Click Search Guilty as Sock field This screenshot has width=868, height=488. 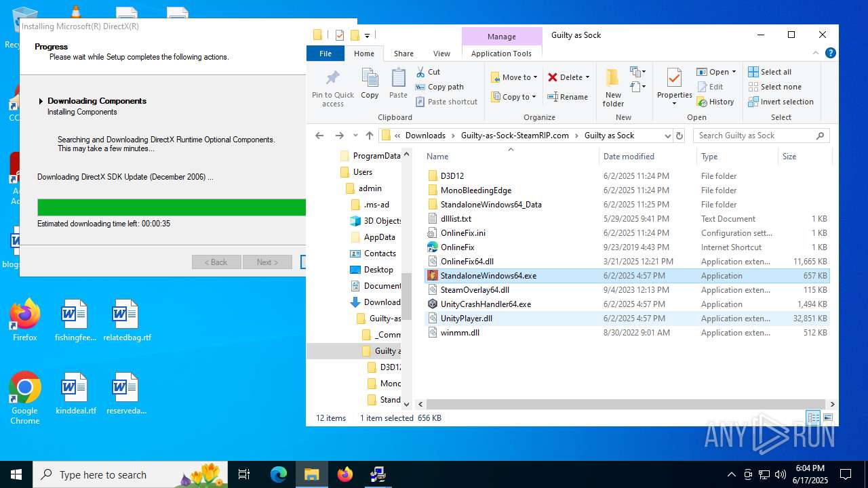coord(761,136)
